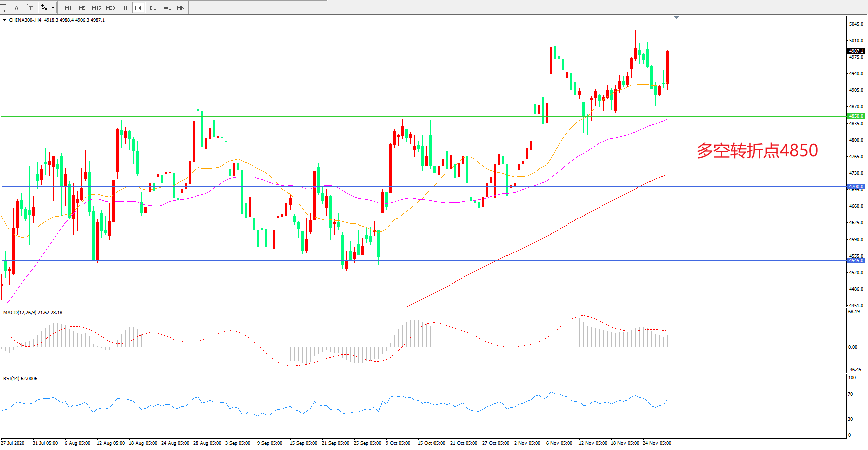Viewport: 868px width, 450px height.
Task: Click the blue 4700.0 price level label
Action: click(x=856, y=187)
